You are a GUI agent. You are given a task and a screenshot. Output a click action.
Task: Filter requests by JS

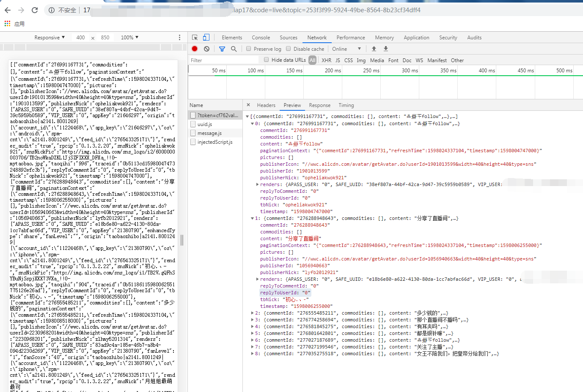pyautogui.click(x=338, y=60)
